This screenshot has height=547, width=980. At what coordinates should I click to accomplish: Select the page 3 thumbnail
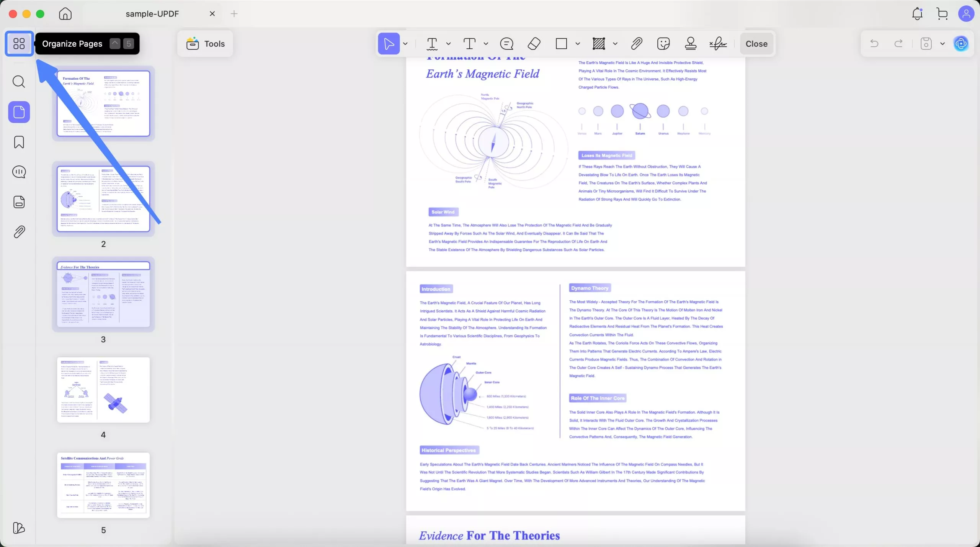pos(103,294)
